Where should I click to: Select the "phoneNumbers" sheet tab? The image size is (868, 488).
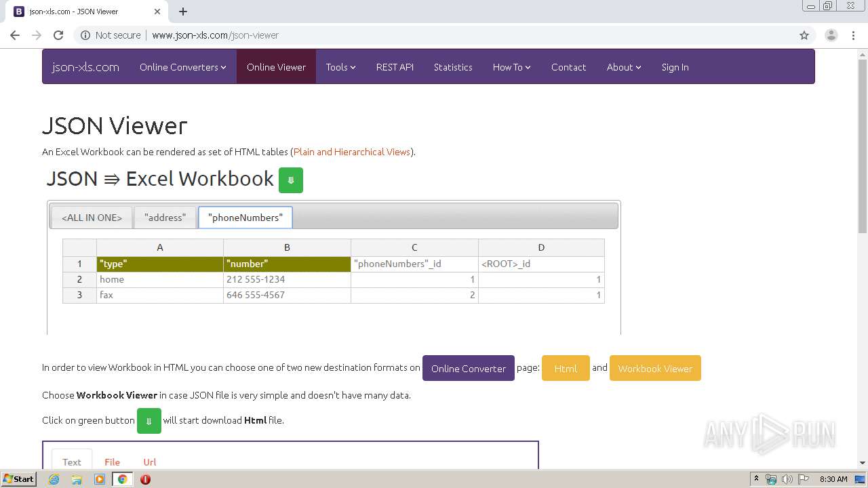245,218
